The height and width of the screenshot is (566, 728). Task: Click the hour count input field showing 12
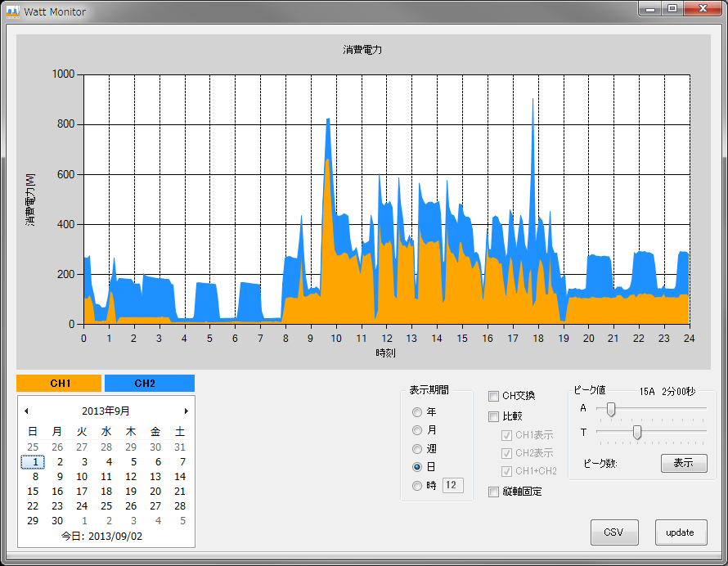452,485
